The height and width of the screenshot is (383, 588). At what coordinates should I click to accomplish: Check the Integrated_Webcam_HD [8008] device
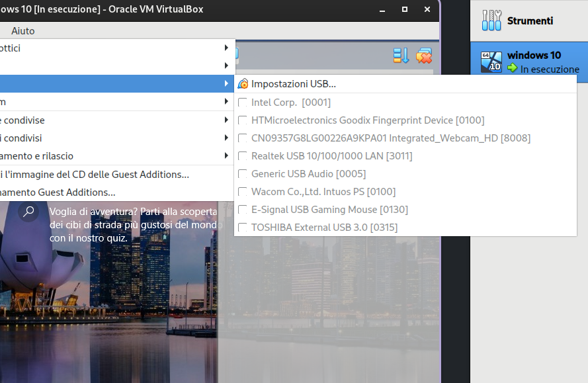[243, 138]
